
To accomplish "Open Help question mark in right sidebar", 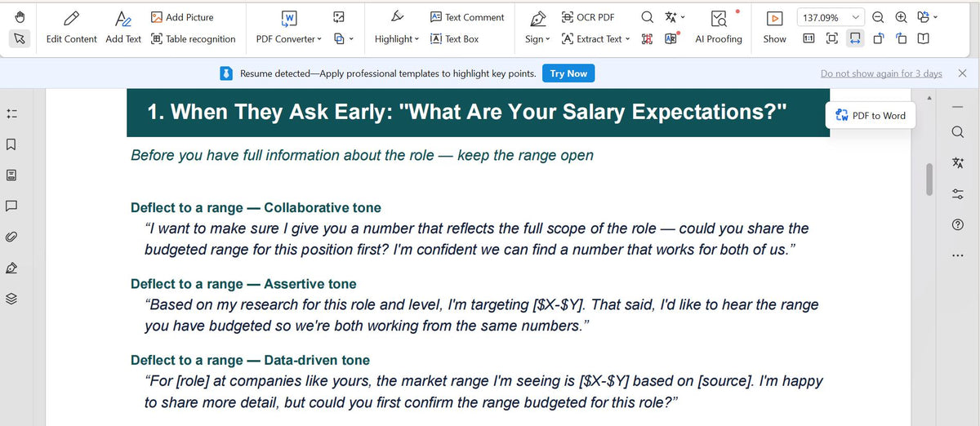I will pyautogui.click(x=957, y=224).
